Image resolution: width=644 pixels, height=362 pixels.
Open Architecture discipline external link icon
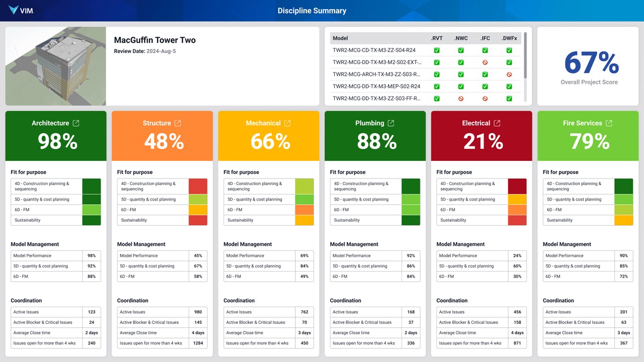(x=76, y=123)
